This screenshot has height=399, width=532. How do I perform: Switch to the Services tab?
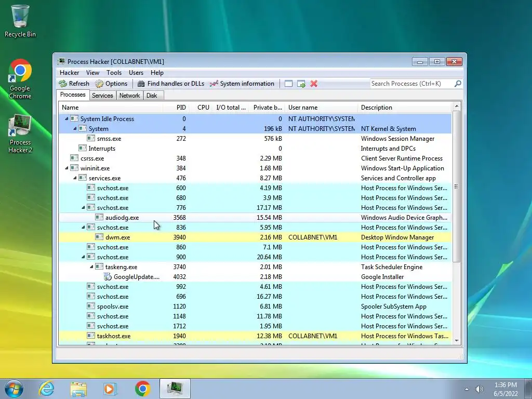102,96
